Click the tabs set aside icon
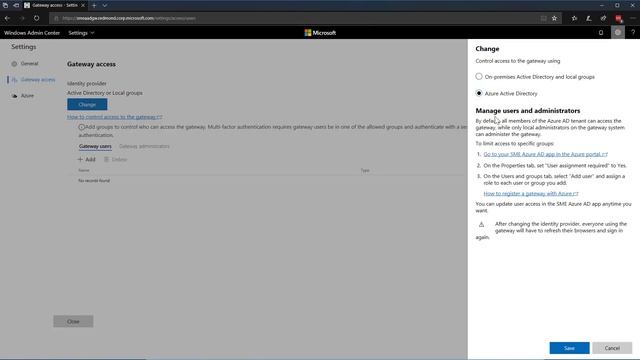The height and width of the screenshot is (360, 640). [x=5, y=5]
